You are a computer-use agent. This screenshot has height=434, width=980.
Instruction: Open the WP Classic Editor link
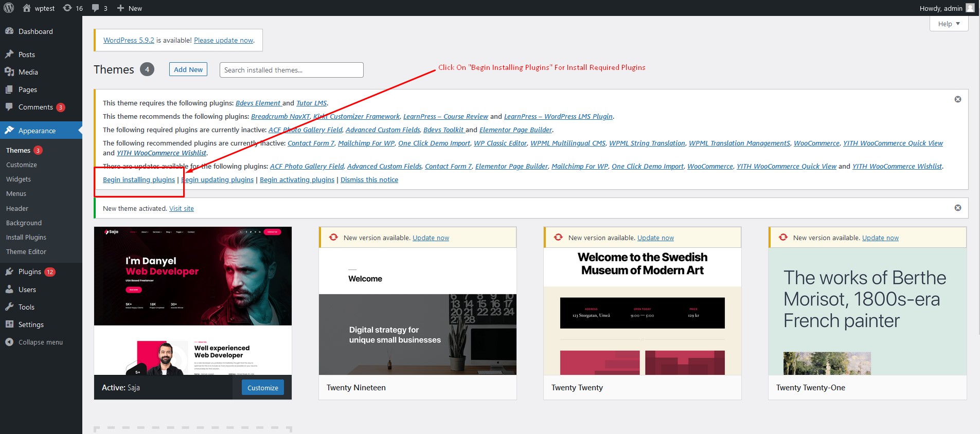pyautogui.click(x=500, y=143)
